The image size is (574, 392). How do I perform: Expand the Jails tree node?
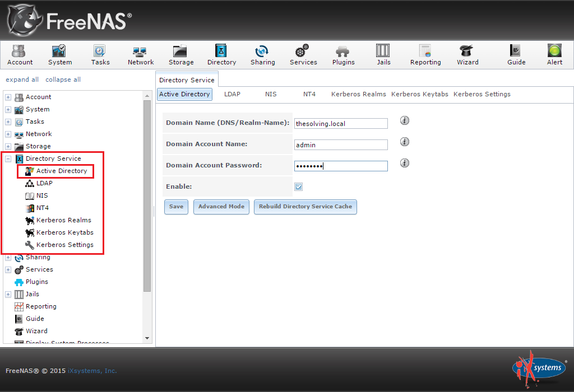click(8, 295)
